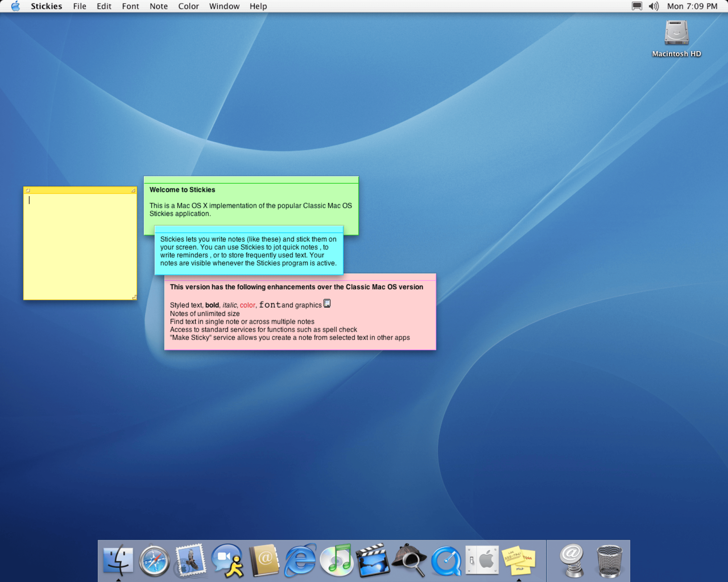This screenshot has height=582, width=728.
Task: Launch Internet Explorer from the Dock
Action: pyautogui.click(x=300, y=561)
